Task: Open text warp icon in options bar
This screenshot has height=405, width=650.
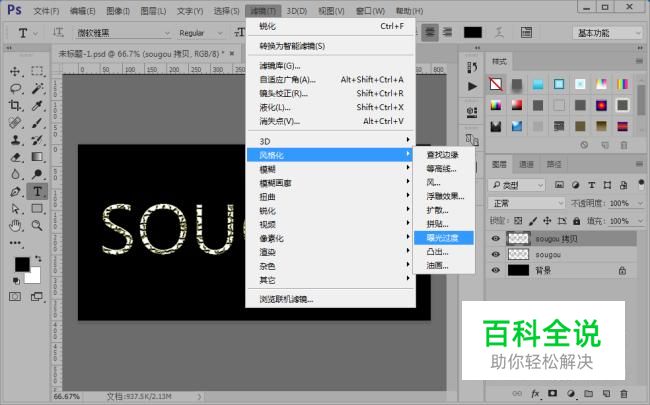Action: click(499, 32)
